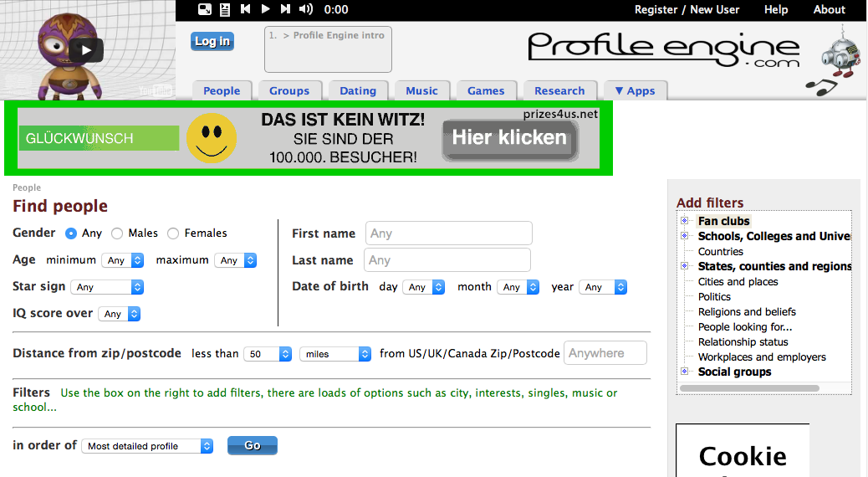Select Workplaces and employers filter
This screenshot has width=868, height=477.
(762, 356)
